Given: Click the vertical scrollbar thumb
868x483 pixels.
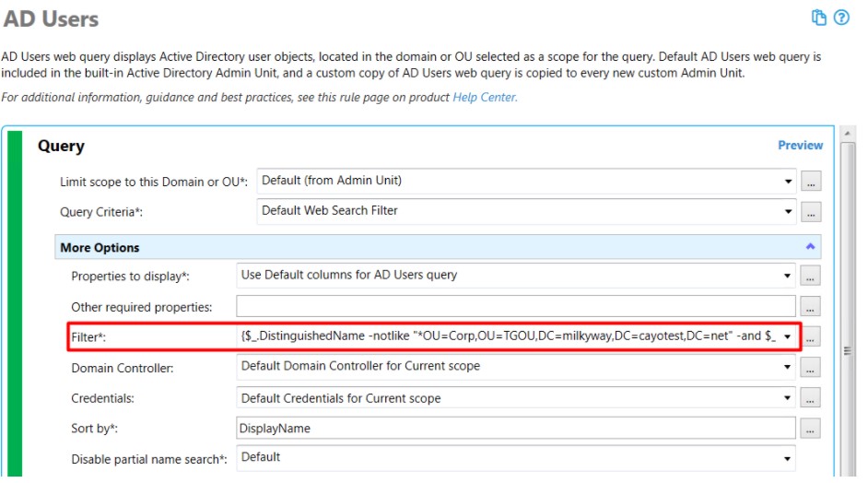Looking at the screenshot, I should click(x=848, y=311).
